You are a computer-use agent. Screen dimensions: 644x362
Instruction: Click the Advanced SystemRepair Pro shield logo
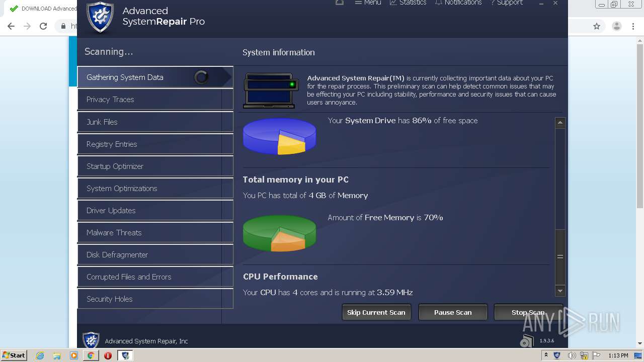[x=100, y=17]
